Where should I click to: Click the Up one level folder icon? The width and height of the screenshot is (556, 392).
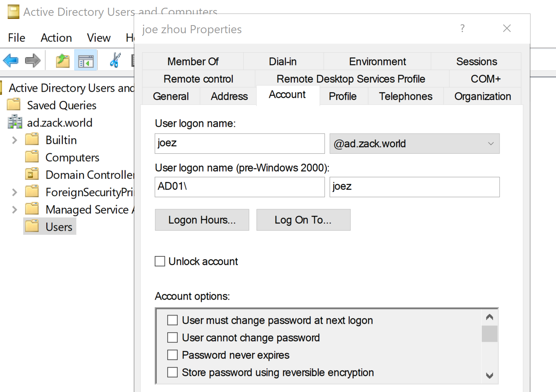63,61
